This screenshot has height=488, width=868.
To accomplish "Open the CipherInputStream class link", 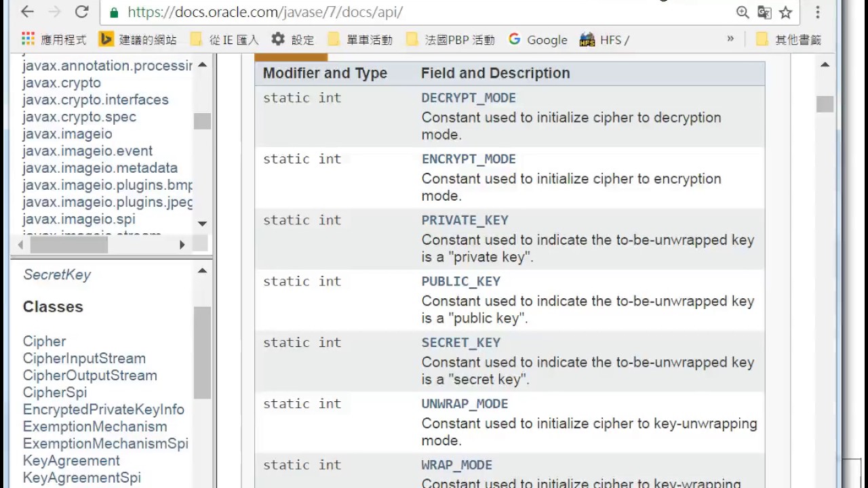I will click(x=84, y=359).
